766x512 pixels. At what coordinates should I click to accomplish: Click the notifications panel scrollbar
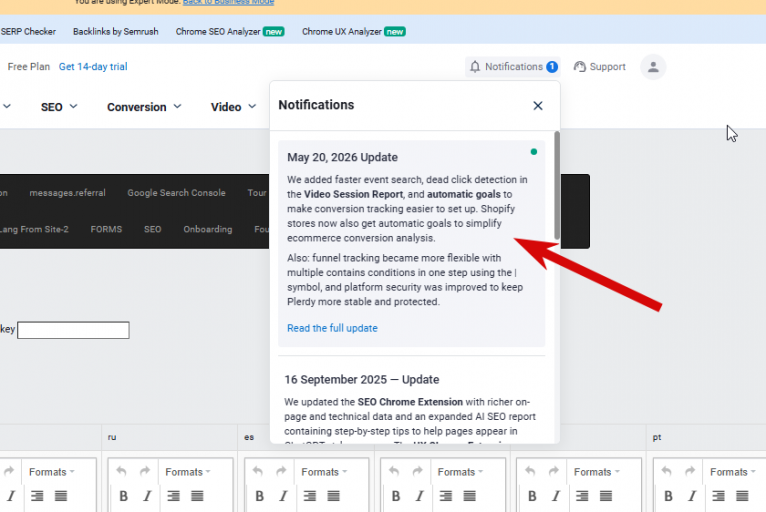click(557, 186)
